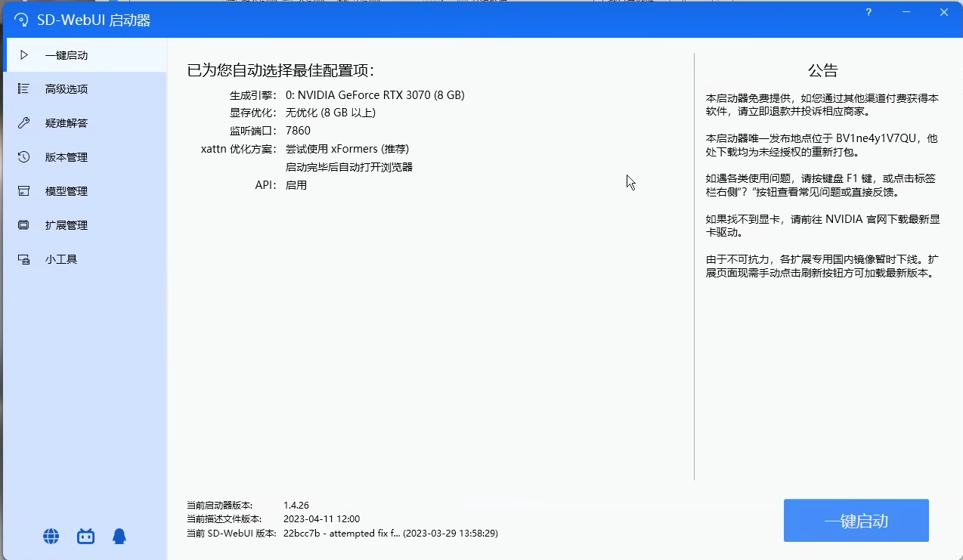Click the wrench icon beside 疑难解答
The image size is (963, 560).
[x=24, y=123]
